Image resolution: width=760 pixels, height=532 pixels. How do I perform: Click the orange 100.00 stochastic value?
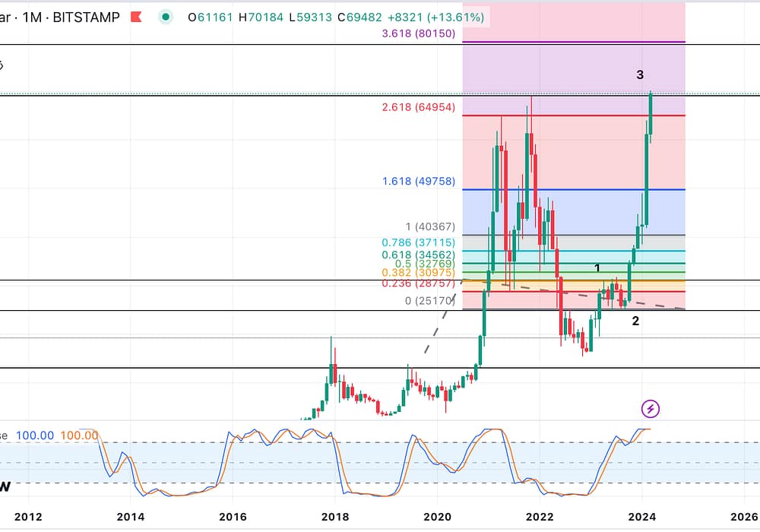point(79,435)
